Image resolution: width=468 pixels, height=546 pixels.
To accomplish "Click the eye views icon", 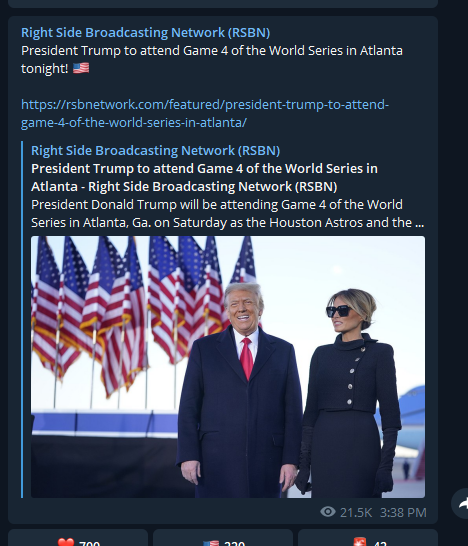I will tap(328, 512).
